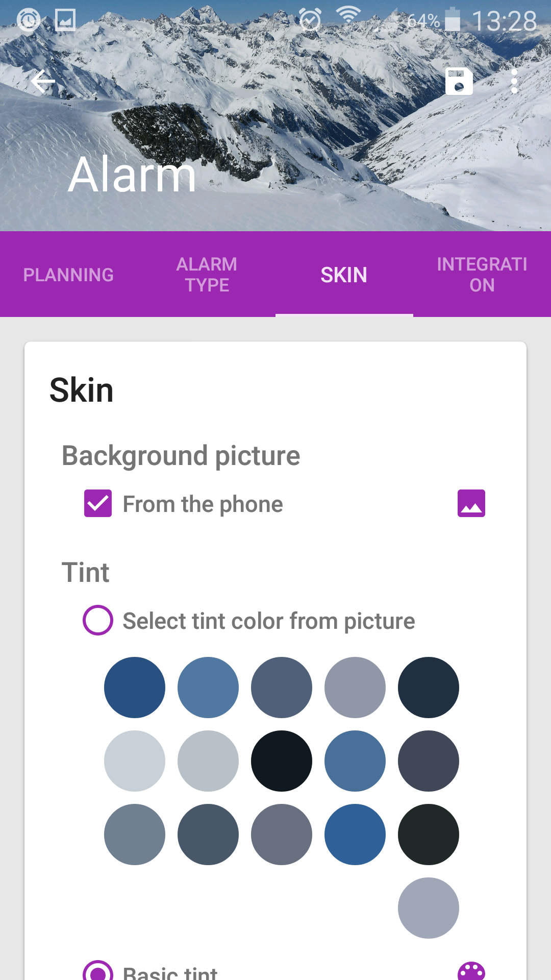Image resolution: width=551 pixels, height=980 pixels.
Task: Switch to the Planning tab
Action: (68, 275)
